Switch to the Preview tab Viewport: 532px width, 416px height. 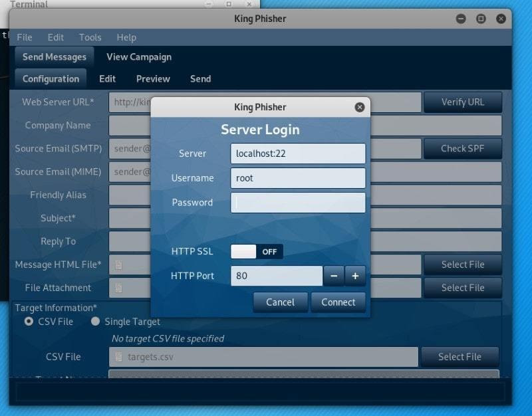point(152,78)
